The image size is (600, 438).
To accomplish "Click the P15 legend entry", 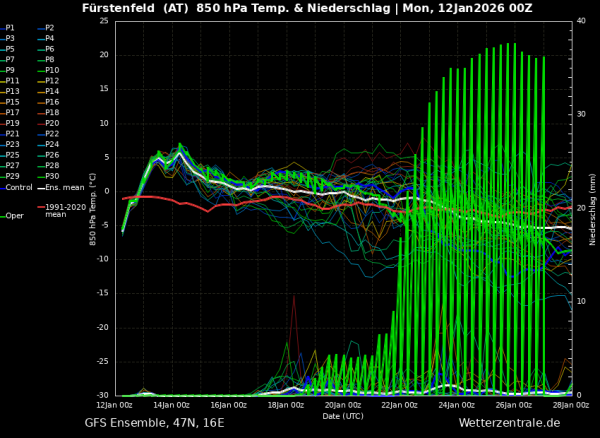I will coord(10,102).
